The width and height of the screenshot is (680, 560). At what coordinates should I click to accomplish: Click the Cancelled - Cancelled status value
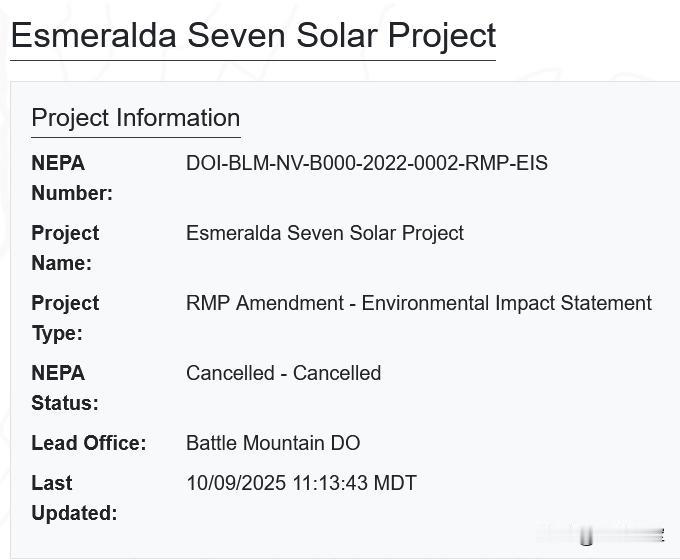[x=283, y=373]
